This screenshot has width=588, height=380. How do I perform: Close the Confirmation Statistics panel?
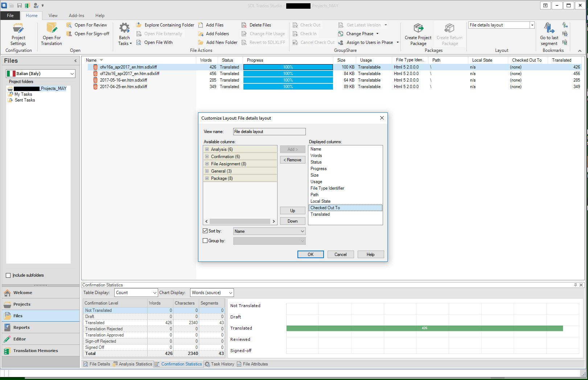581,285
